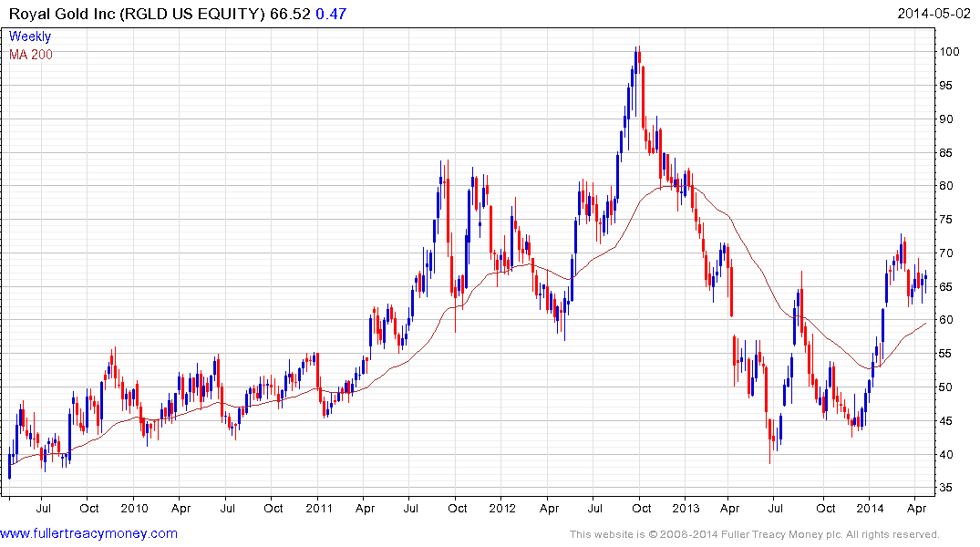Click the 80 price axis label

click(946, 186)
